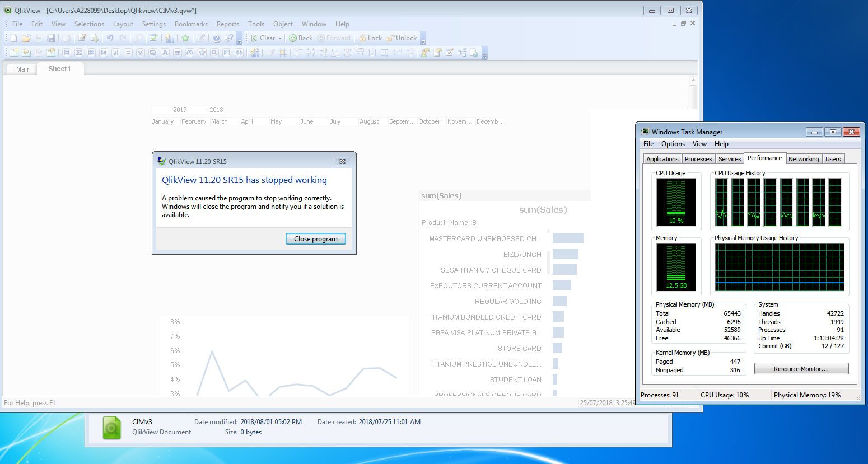
Task: Open the Bookmarks menu
Action: pos(191,24)
